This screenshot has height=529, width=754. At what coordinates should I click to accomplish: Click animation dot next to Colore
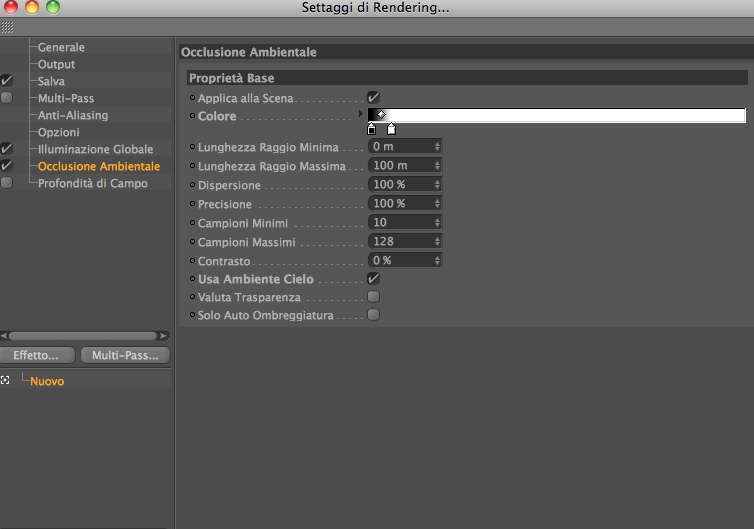tap(192, 115)
